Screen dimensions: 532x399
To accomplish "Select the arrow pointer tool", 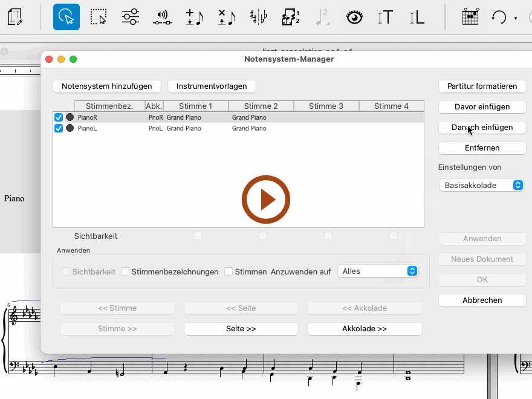I will [66, 17].
